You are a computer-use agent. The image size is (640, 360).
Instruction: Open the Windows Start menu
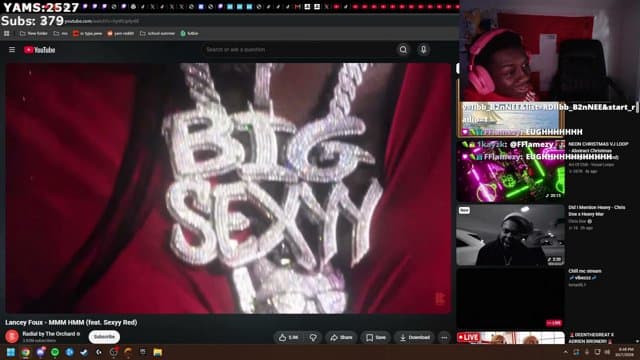(x=11, y=352)
